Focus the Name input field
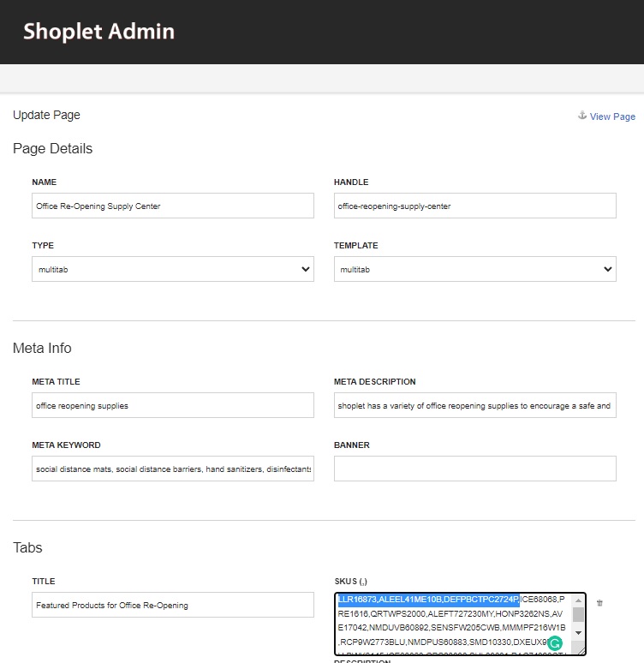644x663 pixels. tap(172, 206)
